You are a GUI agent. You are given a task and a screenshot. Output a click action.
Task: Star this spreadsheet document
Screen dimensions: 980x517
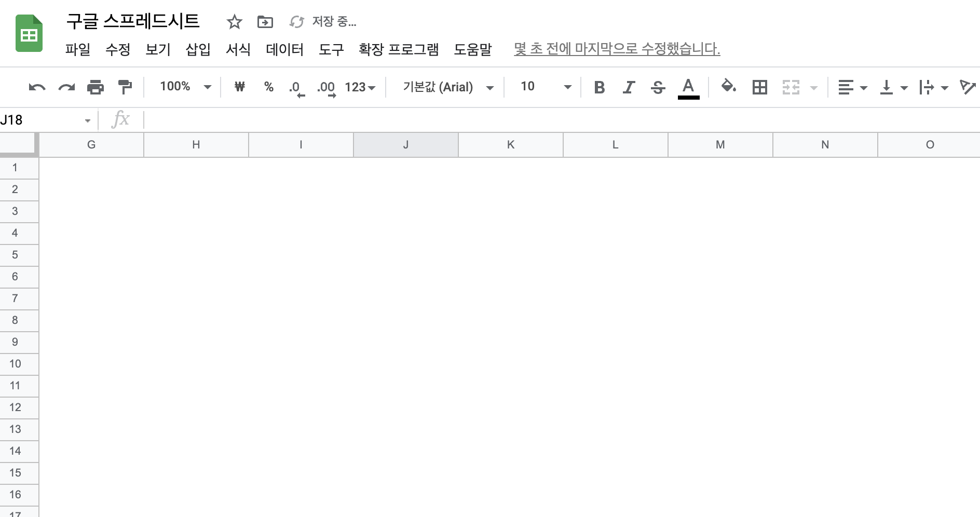click(x=235, y=22)
